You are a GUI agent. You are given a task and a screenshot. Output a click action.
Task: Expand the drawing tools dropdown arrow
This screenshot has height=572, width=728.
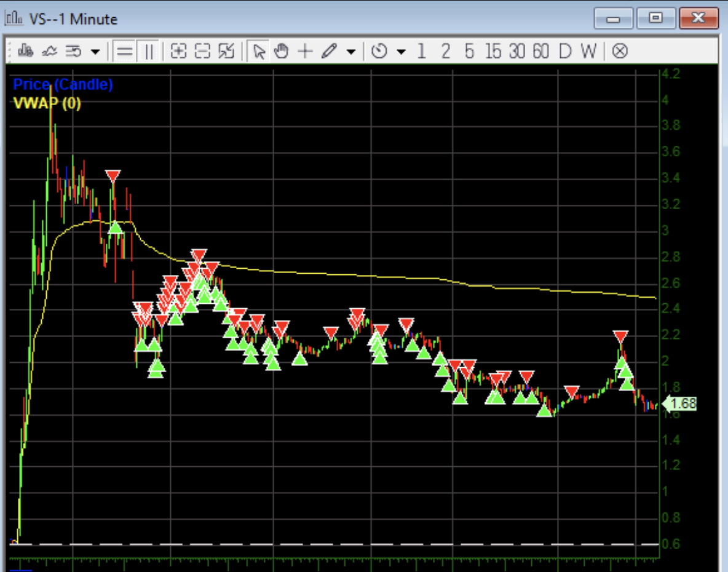pos(350,52)
